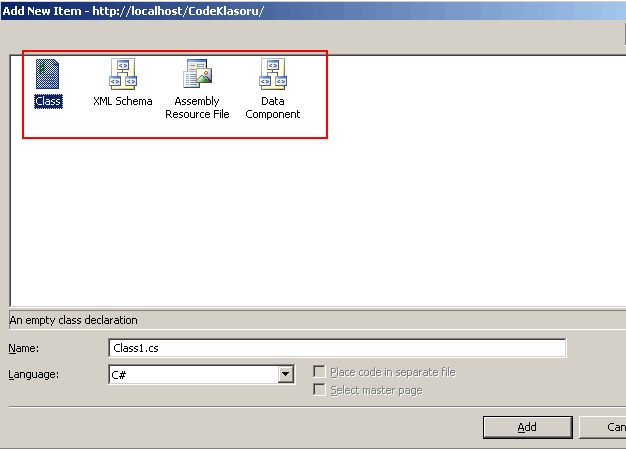This screenshot has height=449, width=626.
Task: Click the 'Language:' field label
Action: [33, 374]
